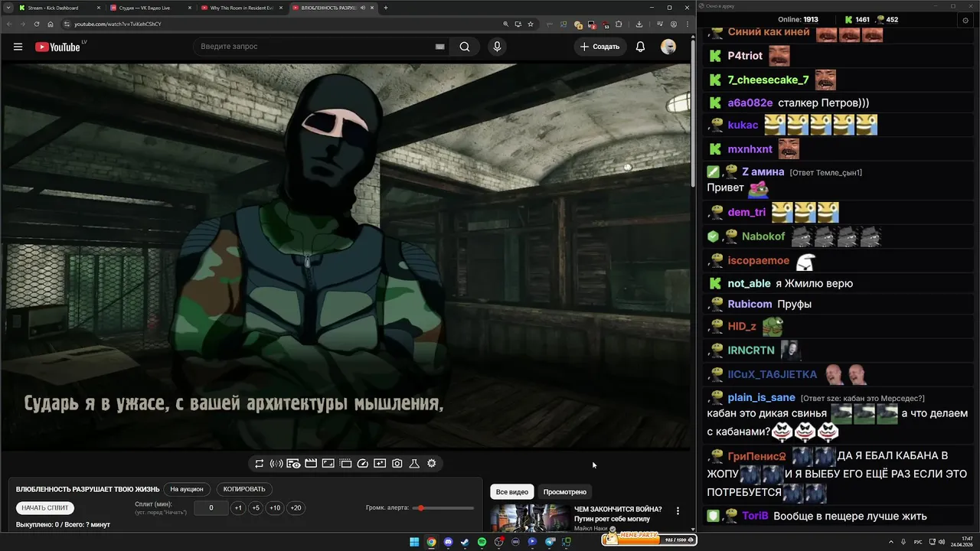Select the Просмотрено filter chip
The image size is (980, 551).
pos(565,492)
